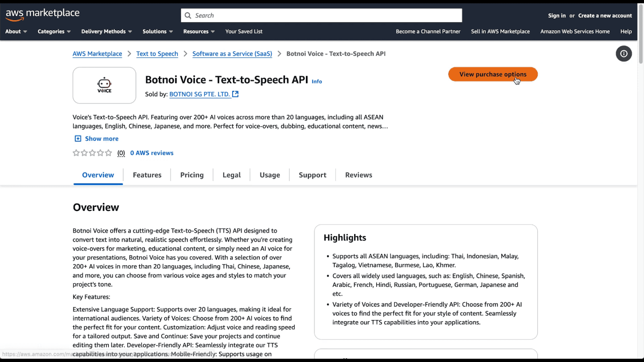Open Your Saved List
Screen dimensions: 644x362
click(244, 31)
